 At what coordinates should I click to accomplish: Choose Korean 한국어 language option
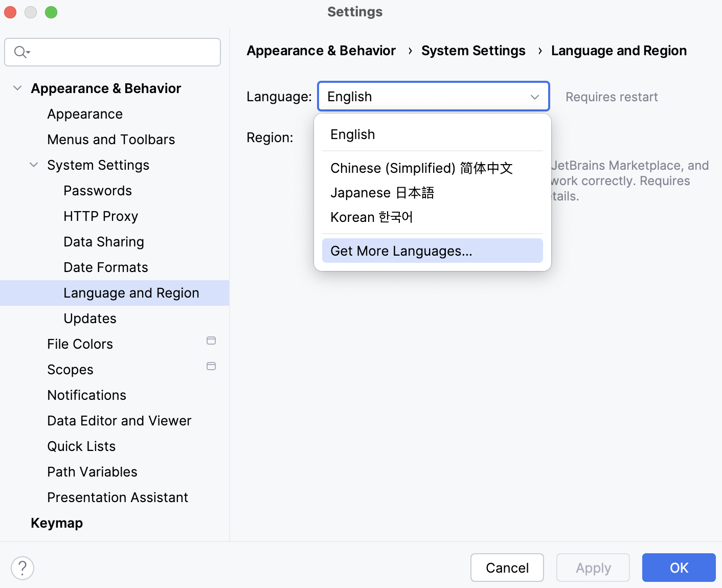point(371,217)
